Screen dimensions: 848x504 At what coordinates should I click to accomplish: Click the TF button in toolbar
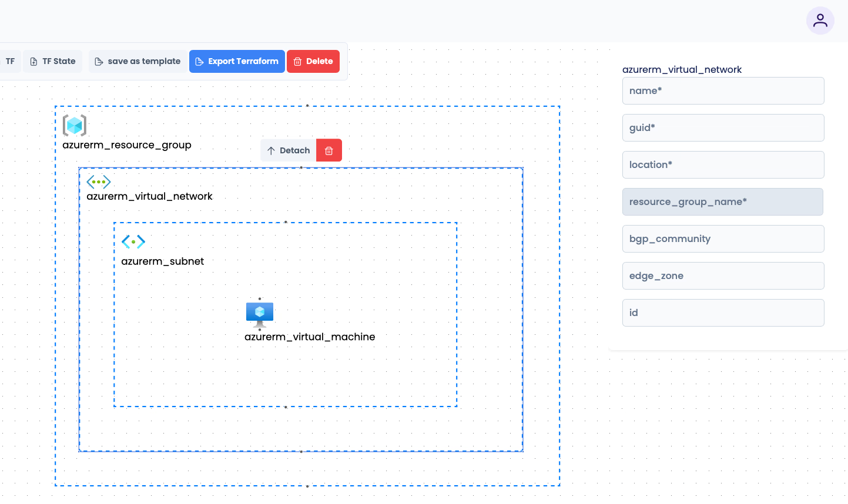point(10,61)
